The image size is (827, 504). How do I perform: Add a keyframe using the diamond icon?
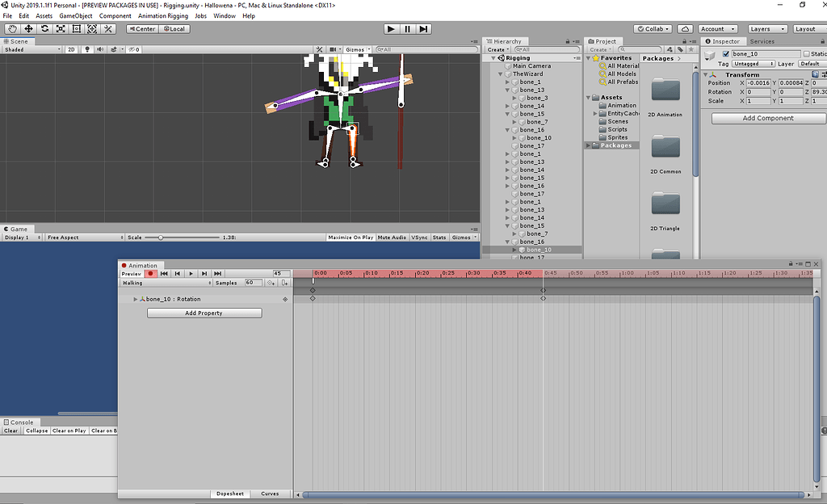[x=271, y=283]
